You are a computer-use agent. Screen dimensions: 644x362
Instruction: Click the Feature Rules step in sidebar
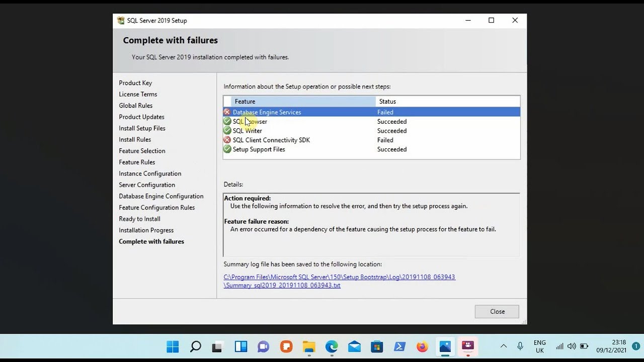point(137,162)
